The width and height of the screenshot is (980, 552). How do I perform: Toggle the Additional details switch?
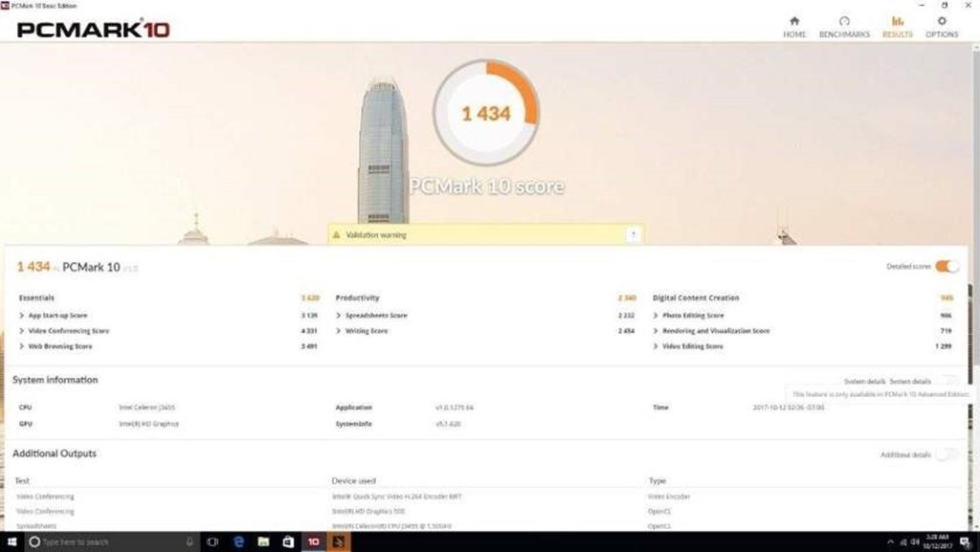[947, 454]
